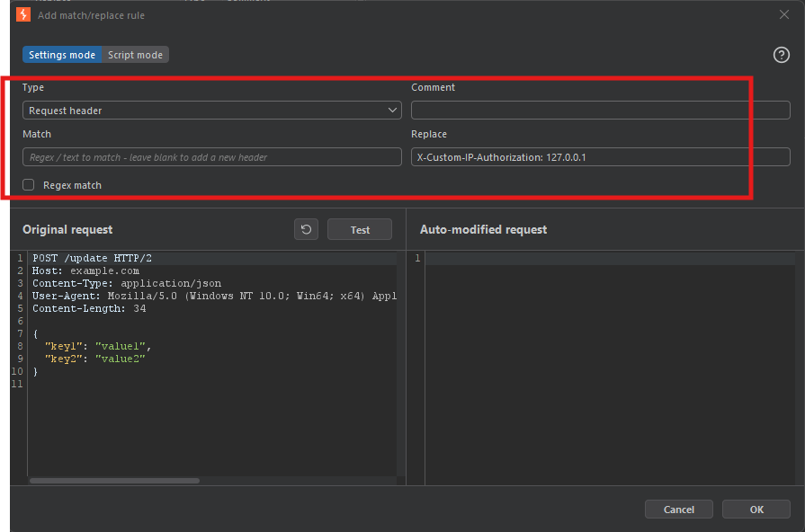Screen dimensions: 805x532
Task: Open the Type dropdown showing Request header
Action: pyautogui.click(x=212, y=111)
